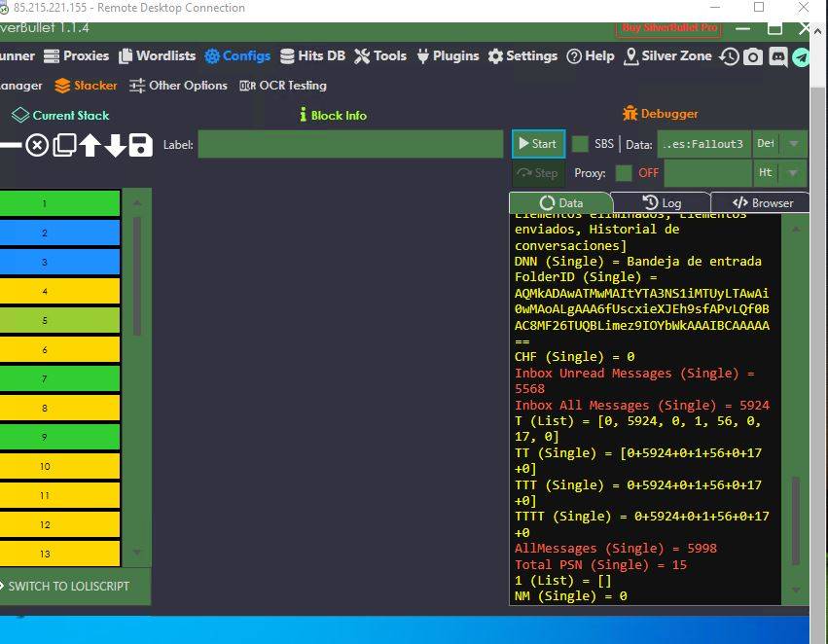
Task: Click the Label input field
Action: pos(350,145)
